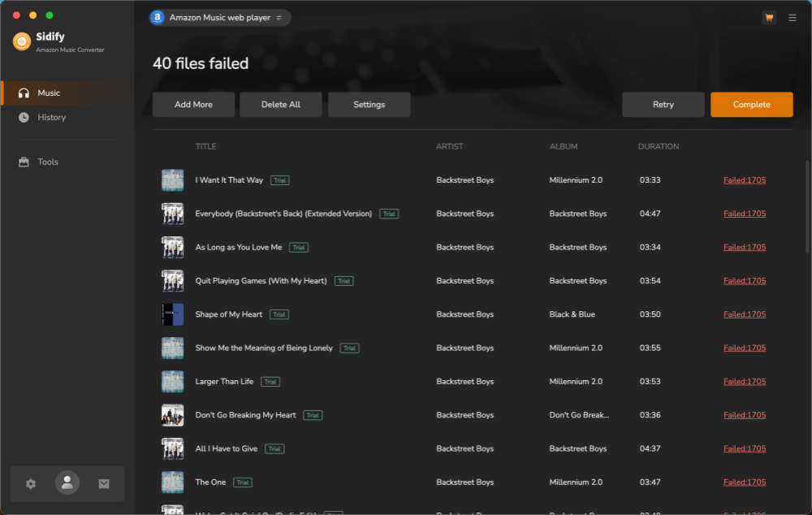
Task: Click the Retry button
Action: point(663,104)
